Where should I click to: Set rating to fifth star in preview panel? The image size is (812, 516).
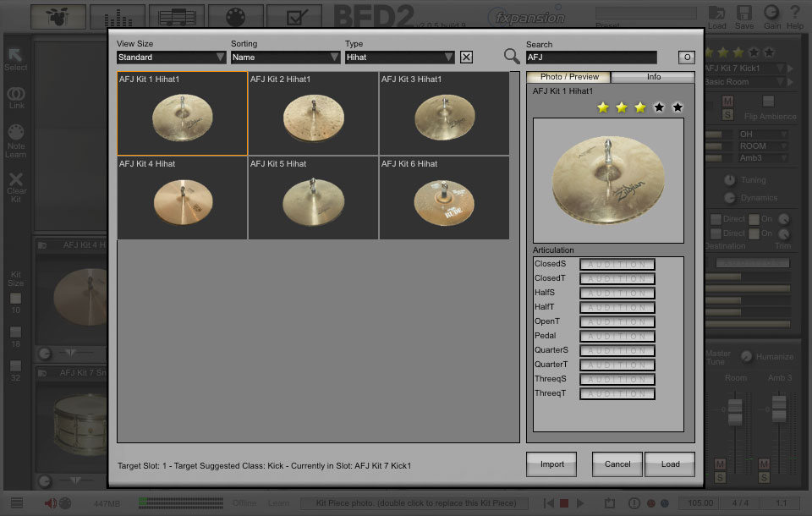[678, 107]
